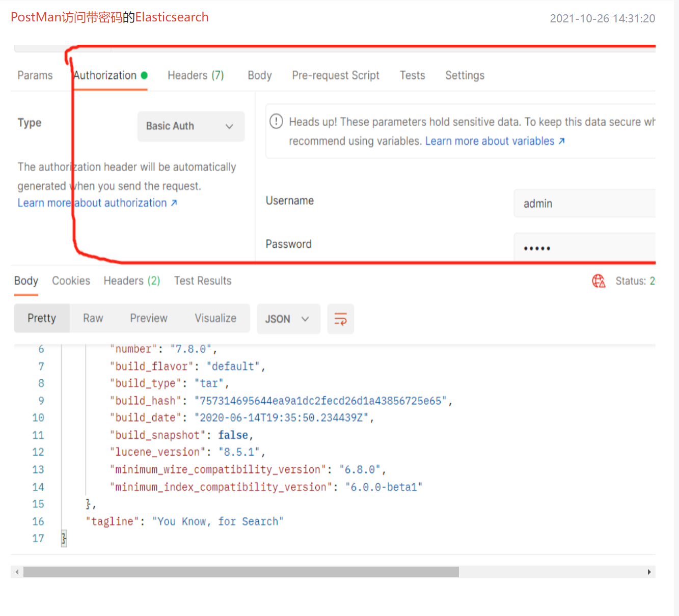Click the scrollbar left arrow
This screenshot has height=616, width=679.
(x=17, y=572)
